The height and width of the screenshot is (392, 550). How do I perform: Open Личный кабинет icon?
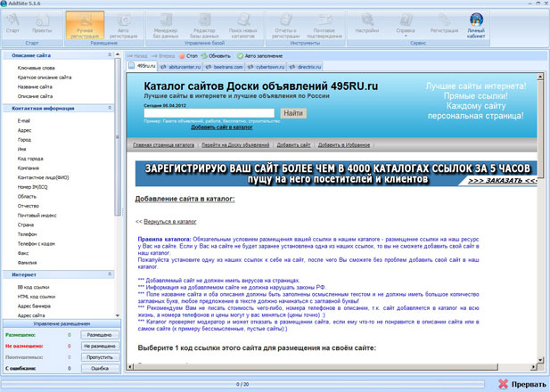[476, 25]
